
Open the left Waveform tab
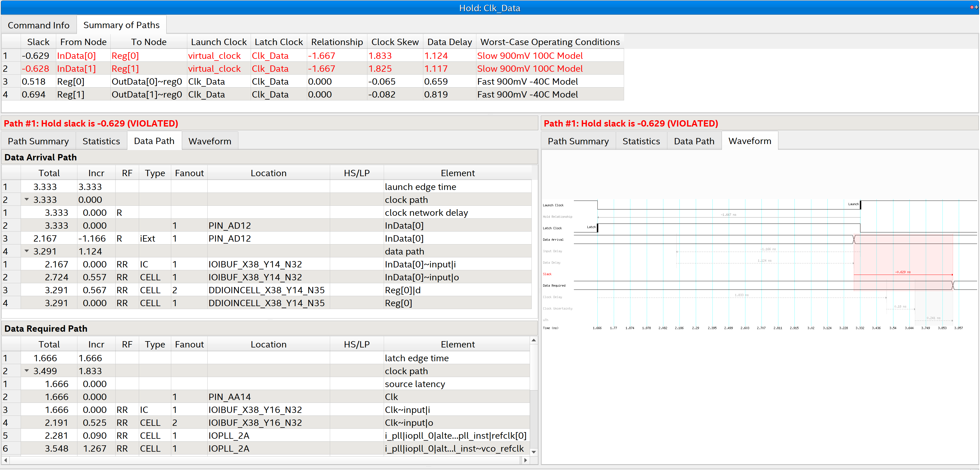coord(210,141)
